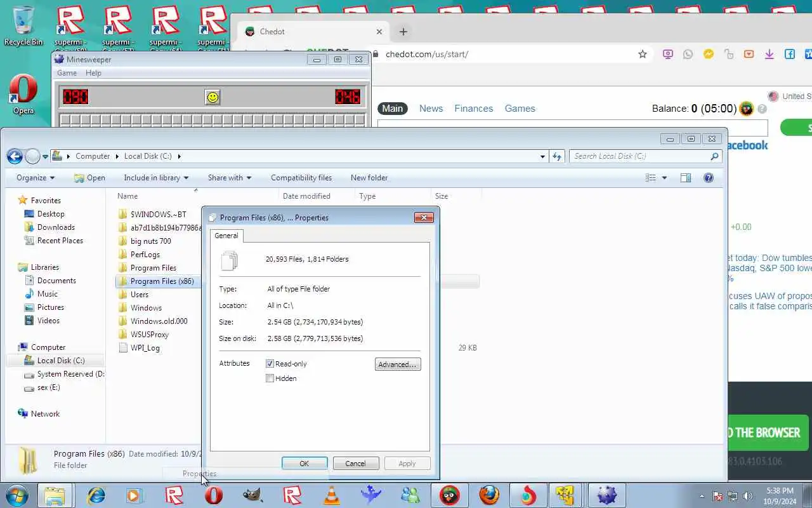Click the padlock extension icon in Chedot

729,55
